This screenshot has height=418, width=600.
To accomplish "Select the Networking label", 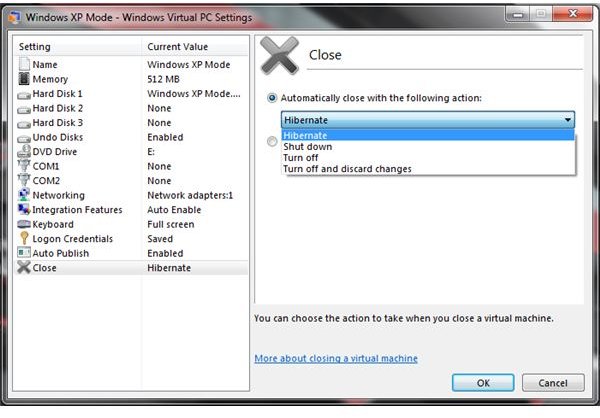I will coord(59,196).
